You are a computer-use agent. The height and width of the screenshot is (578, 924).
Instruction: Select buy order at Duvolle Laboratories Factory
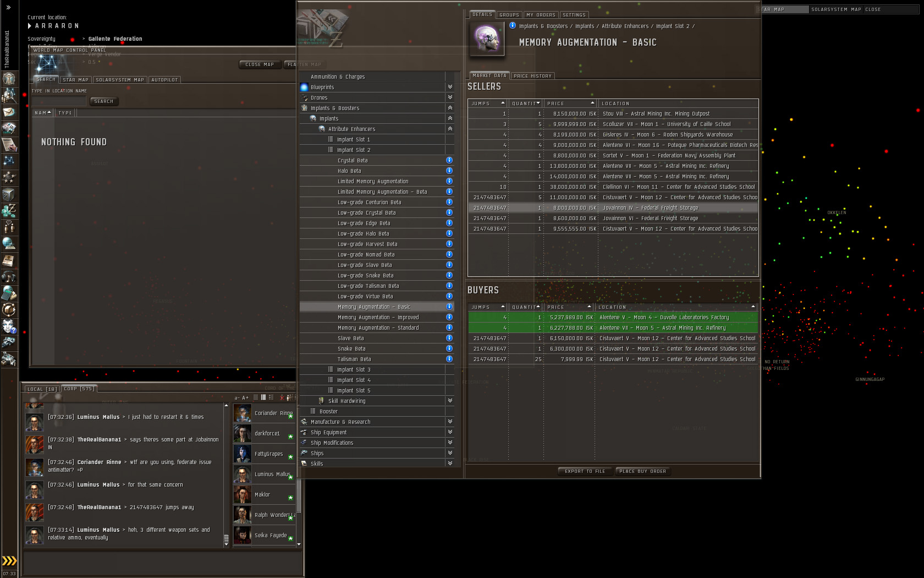pos(613,317)
